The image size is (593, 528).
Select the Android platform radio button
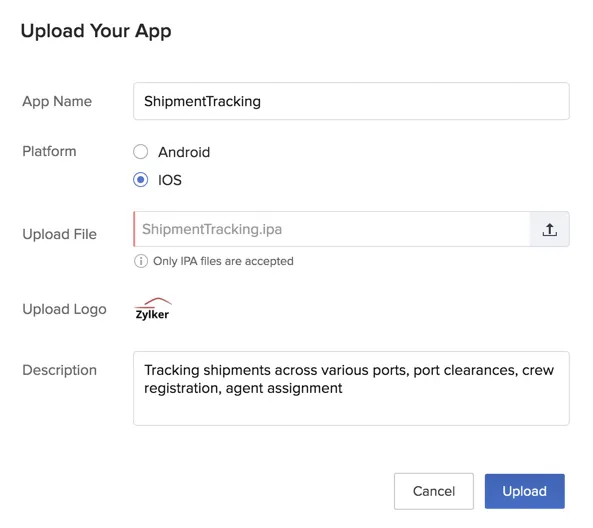[x=140, y=152]
